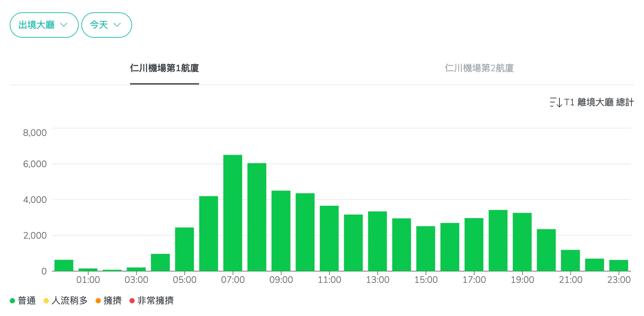
Task: Select the bar at 09:00
Action: (281, 231)
